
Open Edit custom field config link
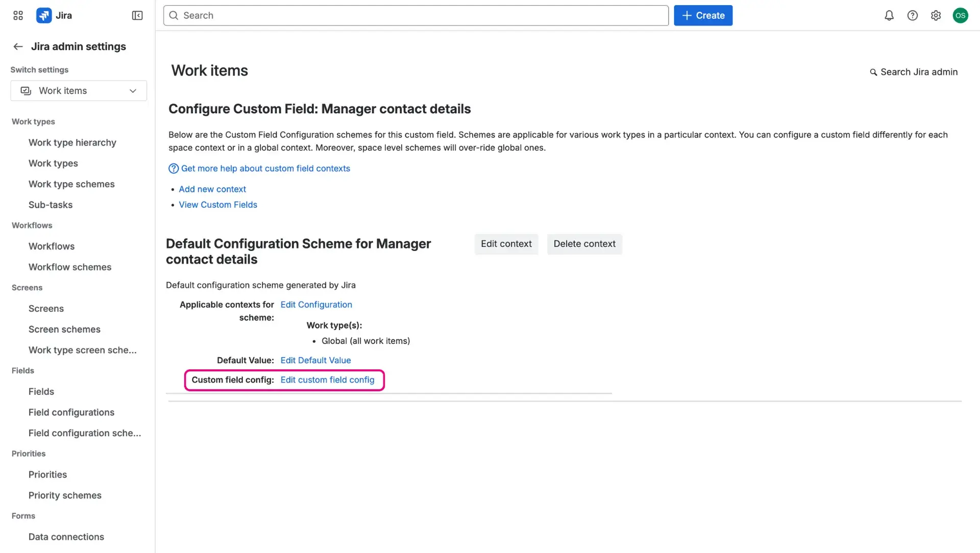click(327, 380)
